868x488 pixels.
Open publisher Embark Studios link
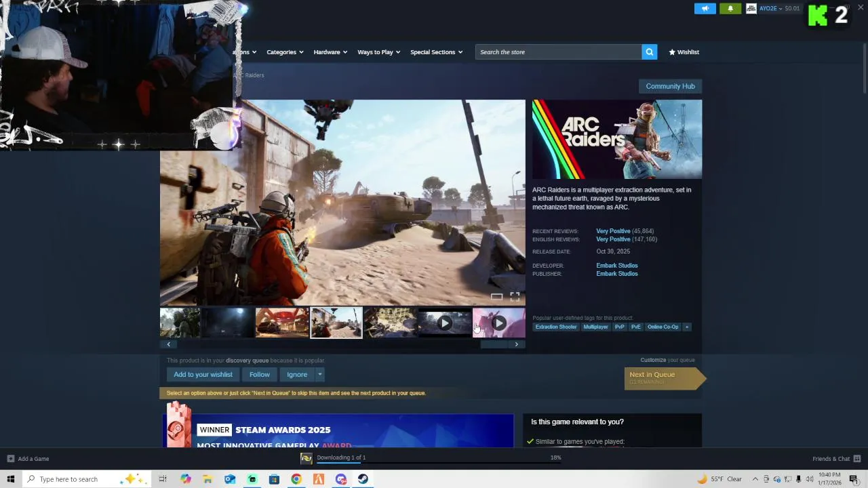pyautogui.click(x=617, y=274)
